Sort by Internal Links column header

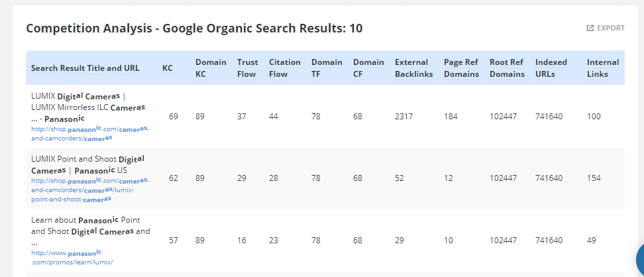[603, 68]
